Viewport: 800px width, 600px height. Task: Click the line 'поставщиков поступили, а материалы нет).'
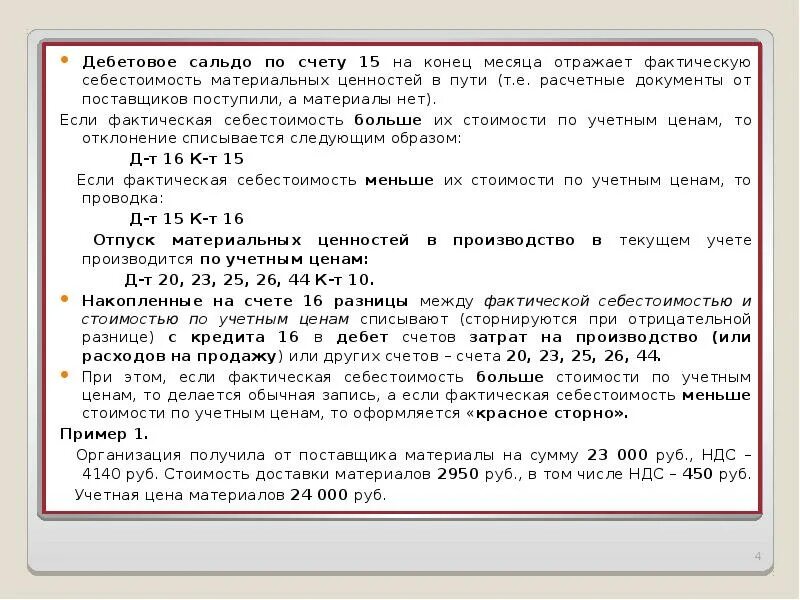259,99
